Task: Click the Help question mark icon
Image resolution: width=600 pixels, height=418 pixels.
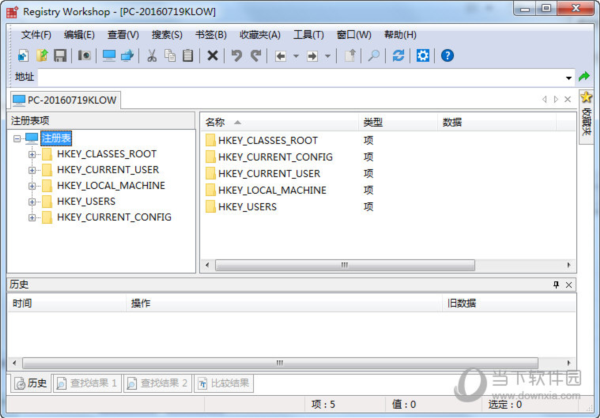Action: click(447, 56)
